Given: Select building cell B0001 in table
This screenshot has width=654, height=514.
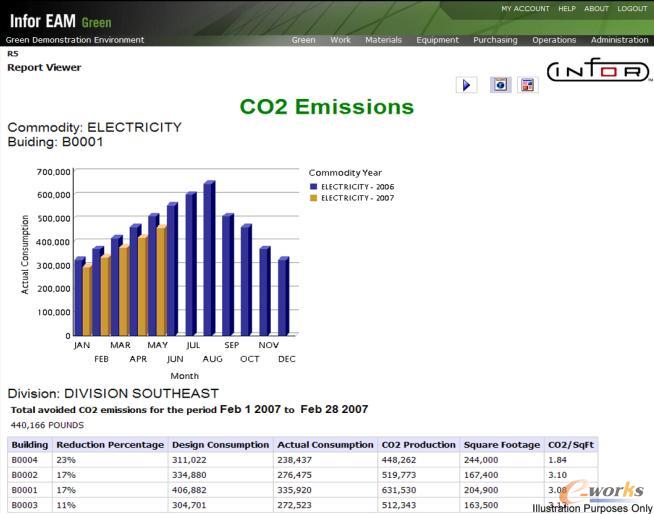Looking at the screenshot, I should click(25, 490).
